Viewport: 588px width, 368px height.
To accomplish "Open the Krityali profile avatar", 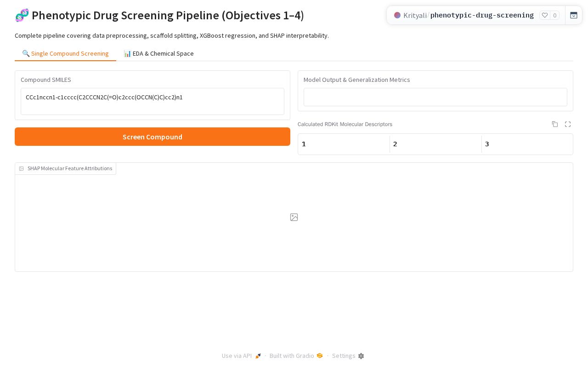I will (x=397, y=15).
